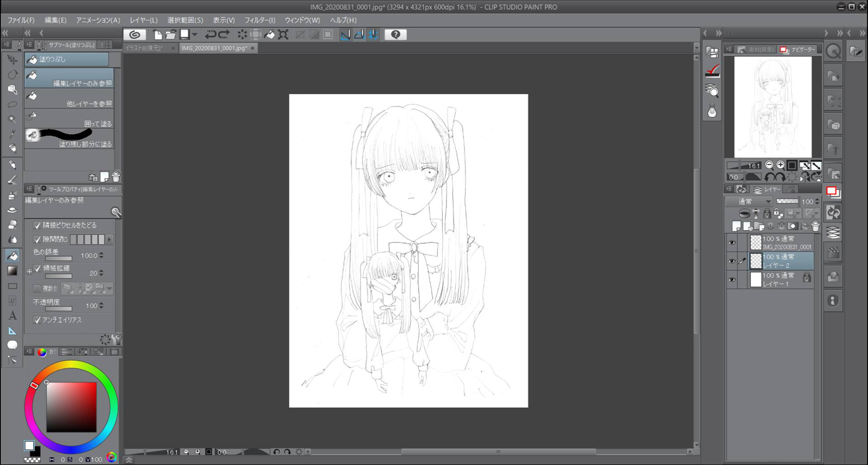This screenshot has width=868, height=465.
Task: Select the Text tool
Action: (12, 315)
